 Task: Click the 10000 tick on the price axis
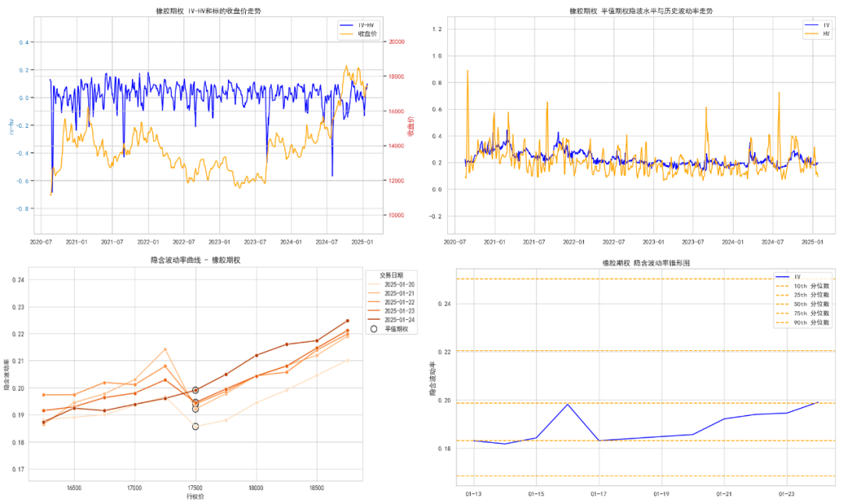397,215
